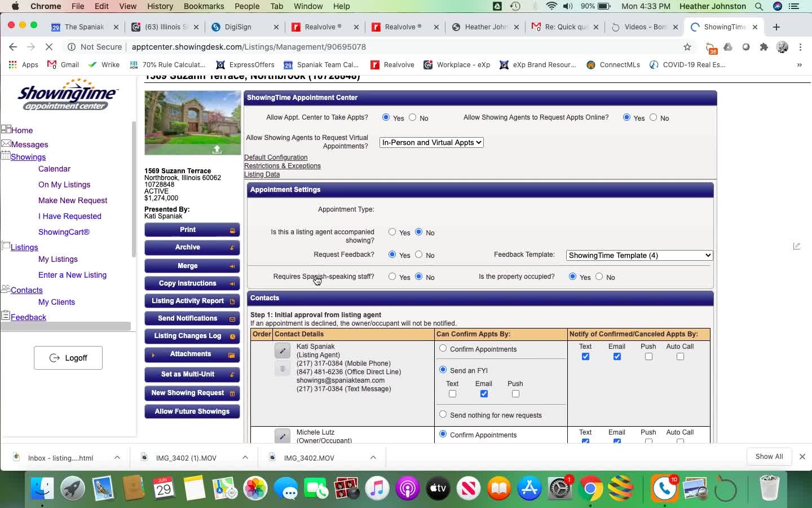This screenshot has height=508, width=812.
Task: Expand the Attachments button arrow
Action: click(153, 354)
